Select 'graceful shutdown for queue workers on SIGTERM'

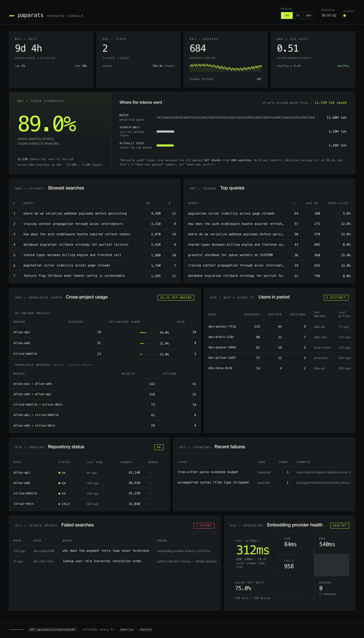[x=269, y=255]
